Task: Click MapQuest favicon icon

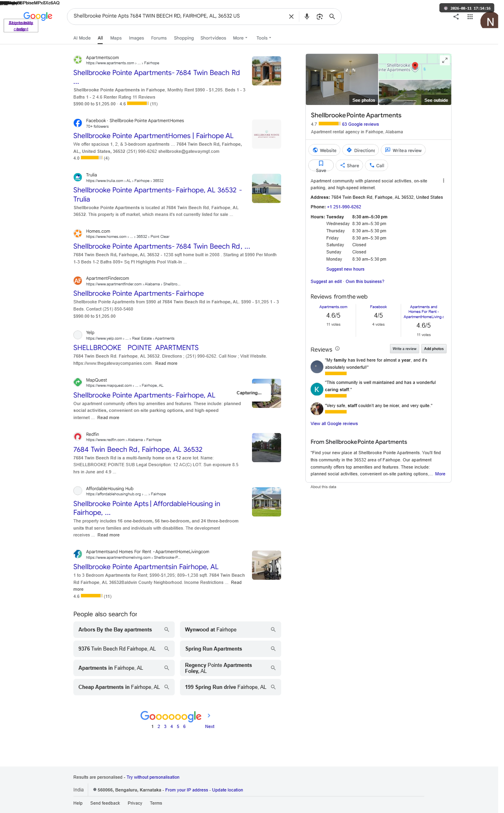Action: tap(78, 382)
